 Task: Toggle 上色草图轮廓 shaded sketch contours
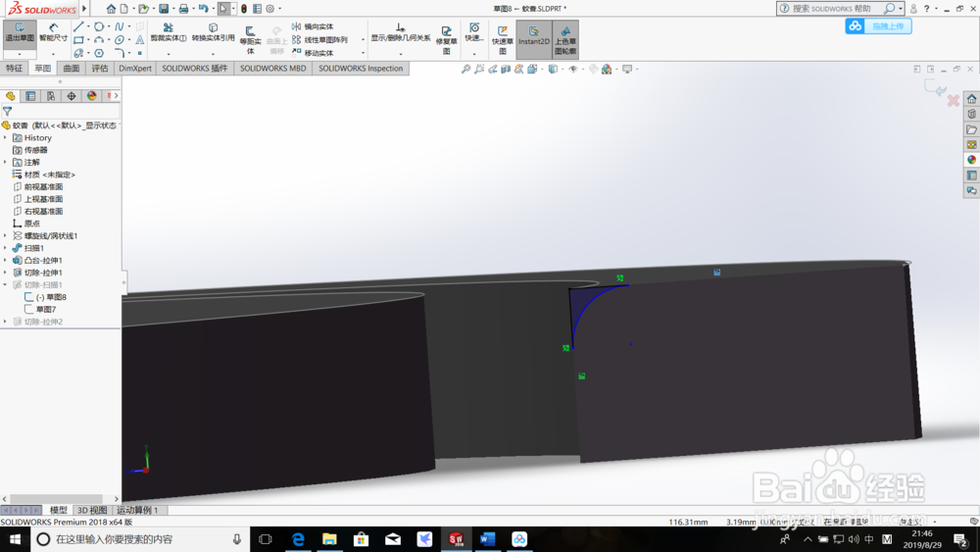tap(565, 39)
